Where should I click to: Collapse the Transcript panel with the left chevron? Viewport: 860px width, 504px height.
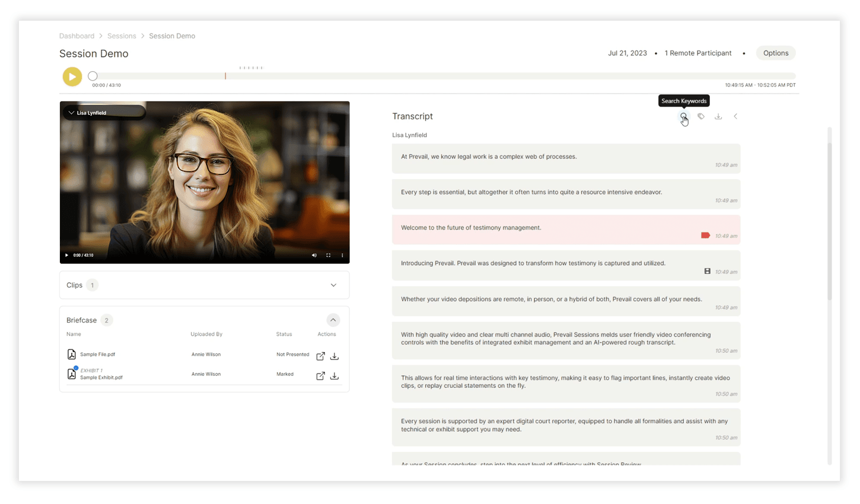735,116
